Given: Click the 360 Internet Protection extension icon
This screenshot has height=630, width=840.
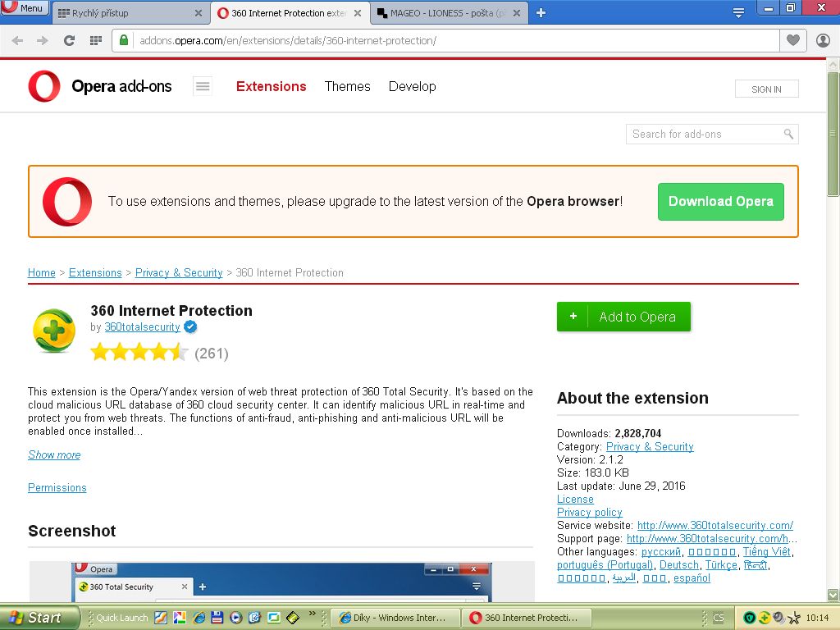Looking at the screenshot, I should pos(54,331).
